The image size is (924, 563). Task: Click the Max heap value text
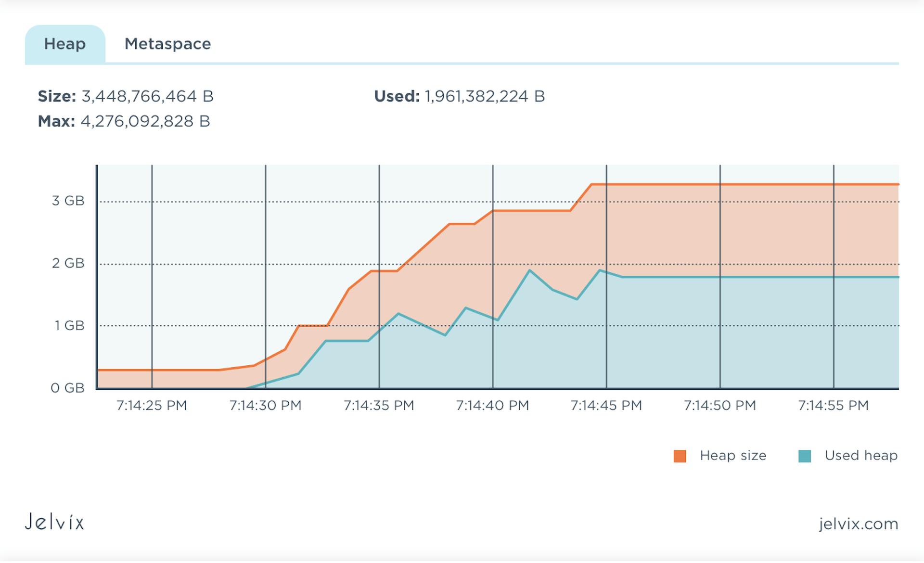pyautogui.click(x=124, y=122)
